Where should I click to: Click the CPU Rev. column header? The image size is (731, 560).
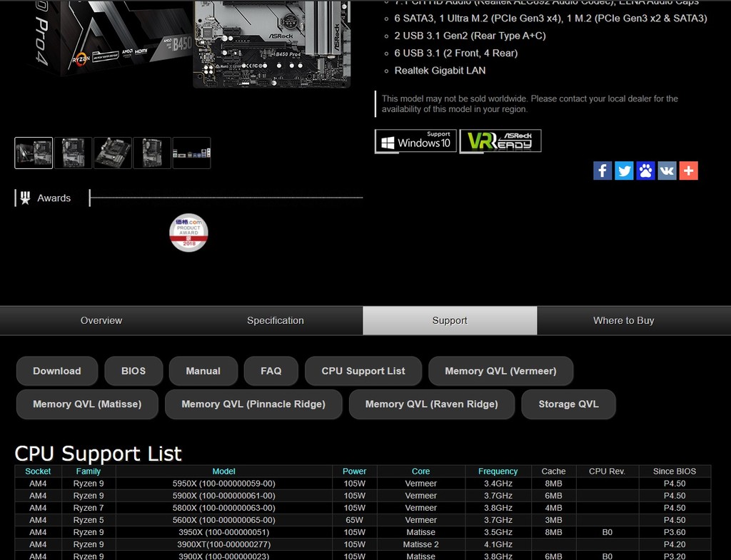coord(607,472)
